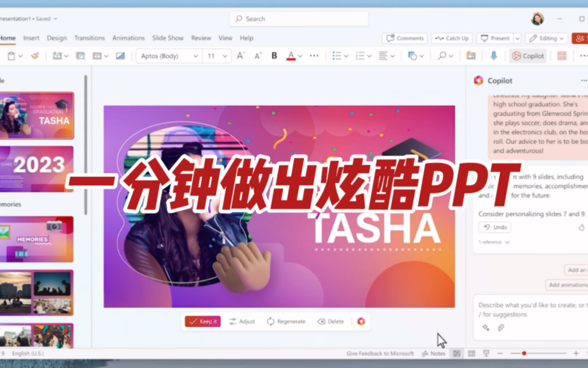Click the Regenerate button

click(286, 321)
